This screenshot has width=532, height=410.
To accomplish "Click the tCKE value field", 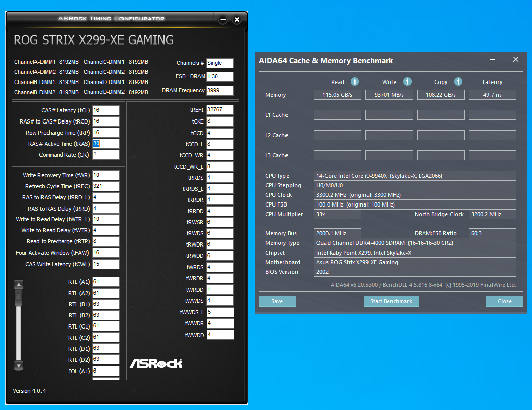I will [x=220, y=121].
